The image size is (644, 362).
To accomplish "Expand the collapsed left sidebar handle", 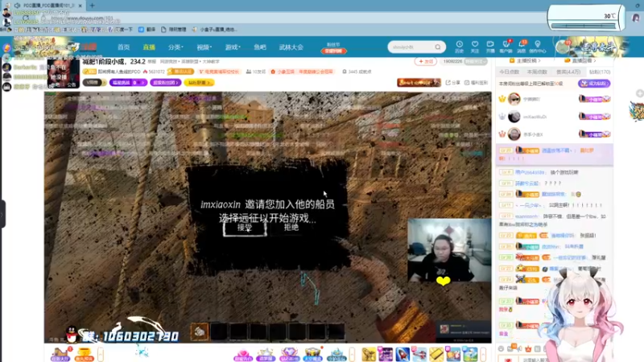I will (x=2, y=214).
